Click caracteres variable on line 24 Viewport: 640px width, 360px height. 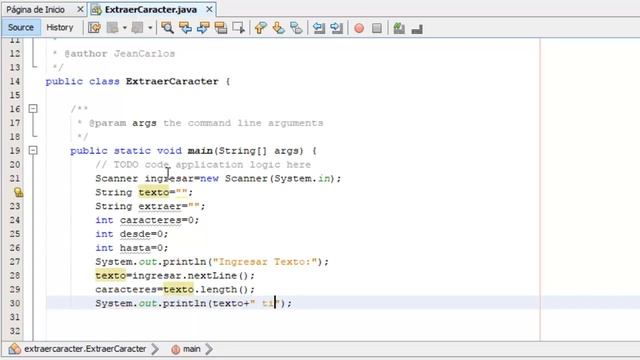(151, 220)
